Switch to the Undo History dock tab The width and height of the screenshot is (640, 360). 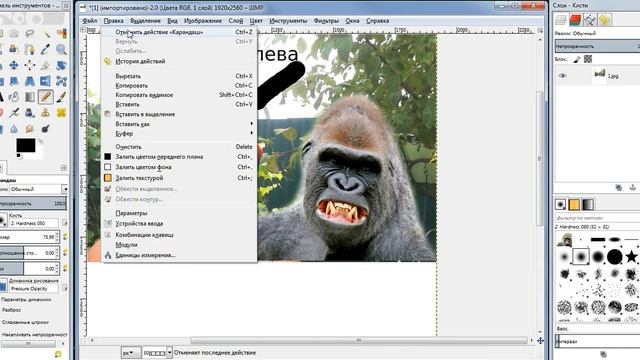605,20
